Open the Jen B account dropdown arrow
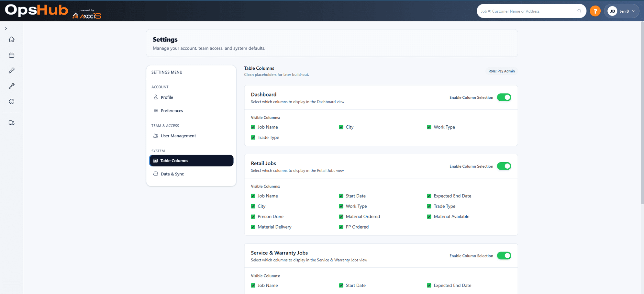This screenshot has width=644, height=294. coord(634,11)
